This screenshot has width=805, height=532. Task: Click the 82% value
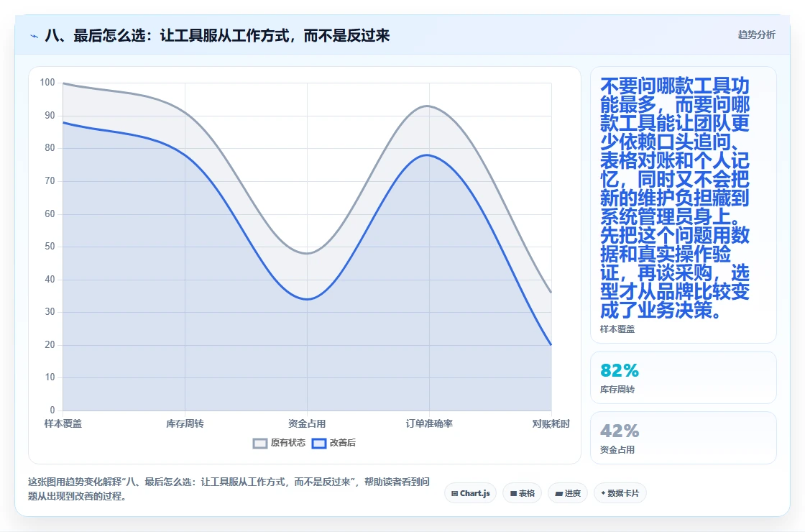[x=620, y=370]
